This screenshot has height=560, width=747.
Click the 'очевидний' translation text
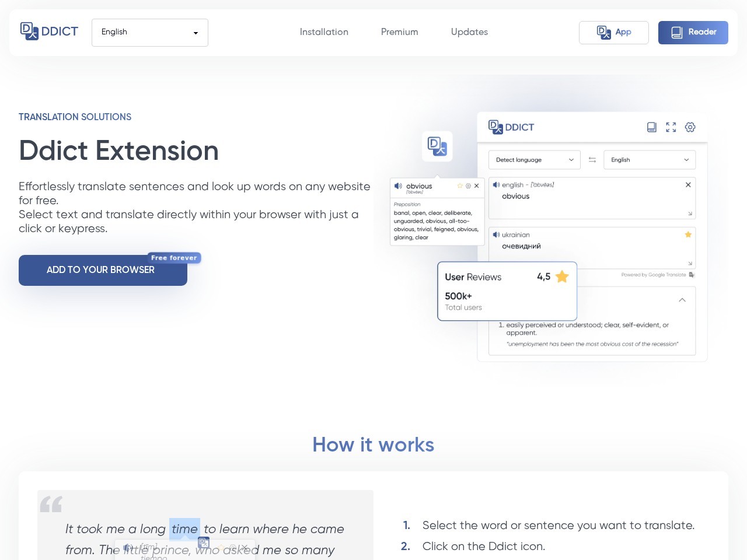coord(521,246)
